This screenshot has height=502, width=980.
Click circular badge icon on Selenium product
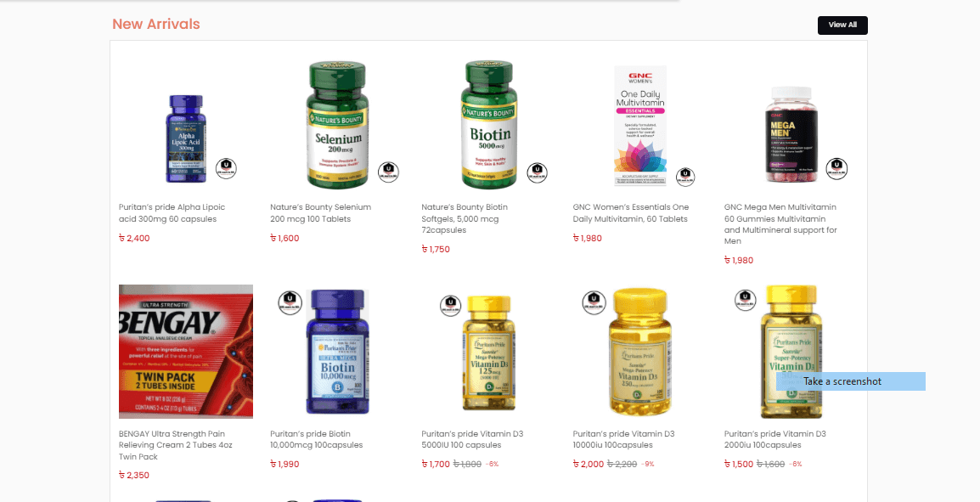point(388,172)
